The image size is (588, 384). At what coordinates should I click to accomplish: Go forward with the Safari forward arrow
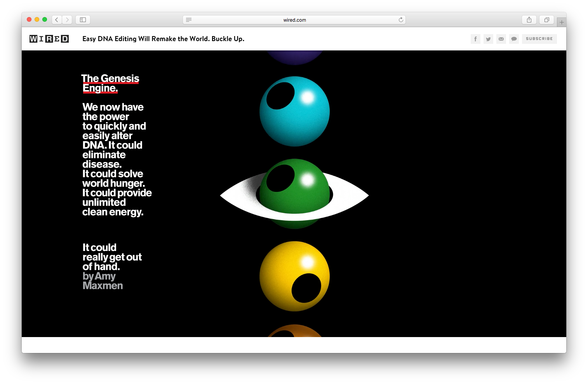(67, 20)
